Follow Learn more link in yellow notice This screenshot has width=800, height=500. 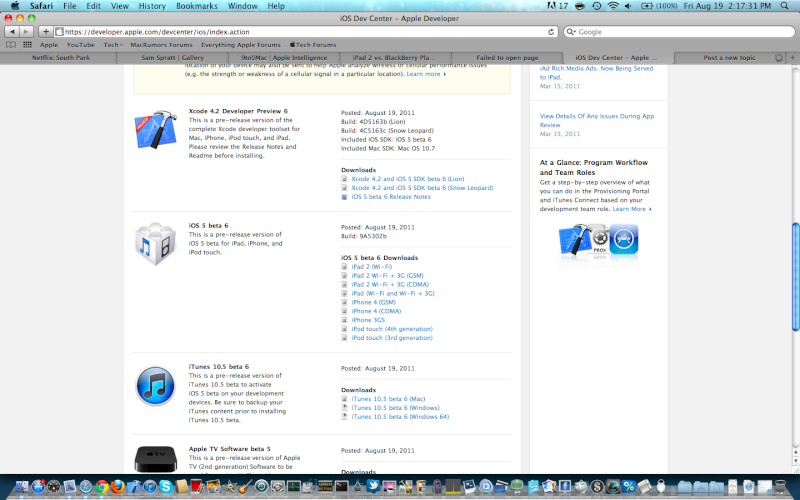[426, 74]
